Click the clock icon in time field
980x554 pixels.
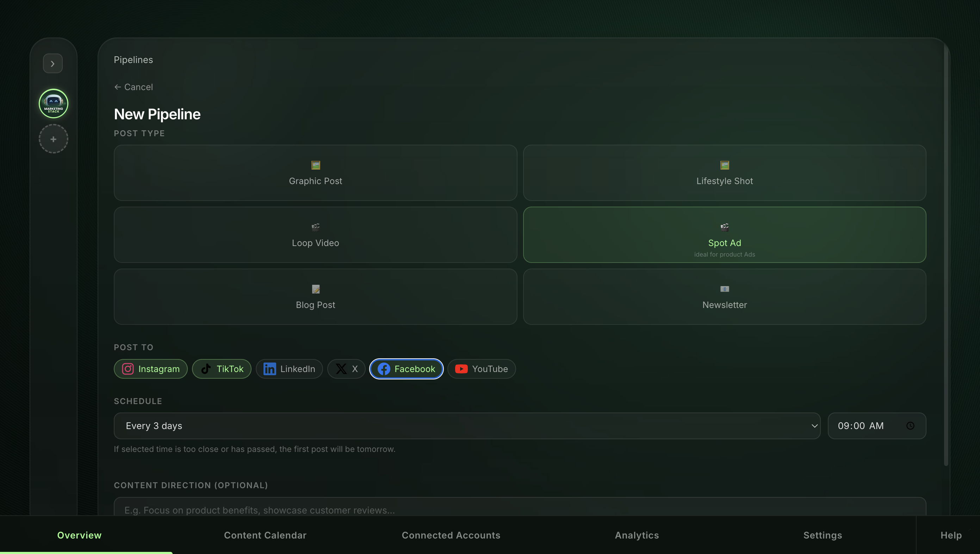910,426
